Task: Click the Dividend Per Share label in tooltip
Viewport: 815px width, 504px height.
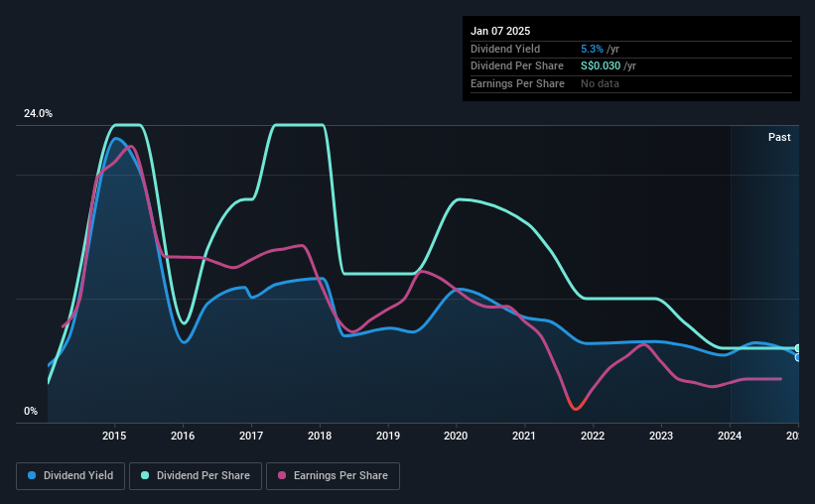Action: coord(516,66)
